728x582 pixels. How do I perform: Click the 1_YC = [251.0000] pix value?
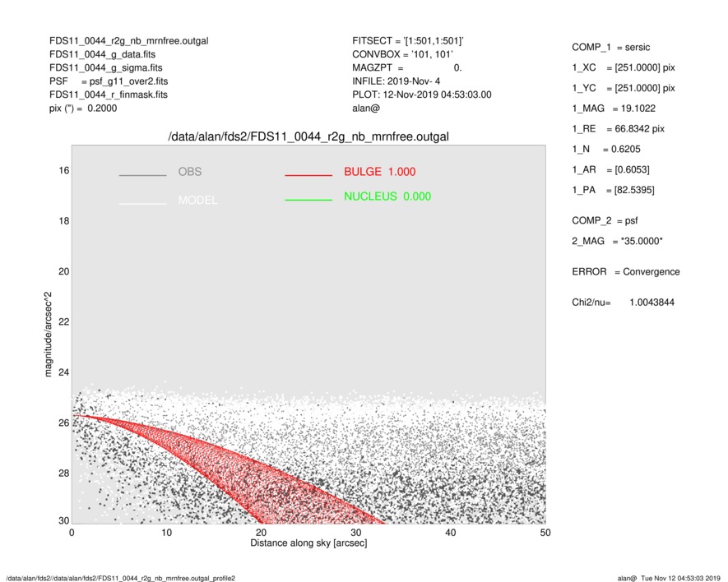pyautogui.click(x=624, y=88)
